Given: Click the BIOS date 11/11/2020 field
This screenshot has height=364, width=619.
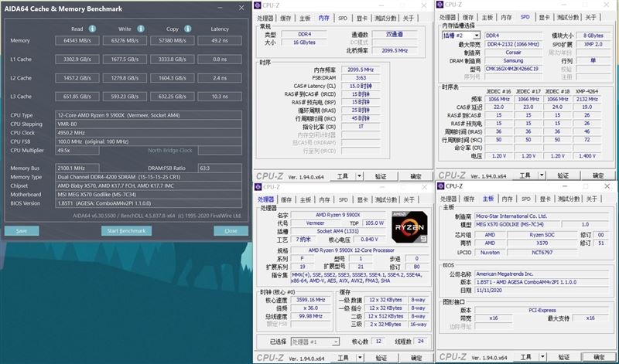Looking at the screenshot, I should (x=541, y=291).
